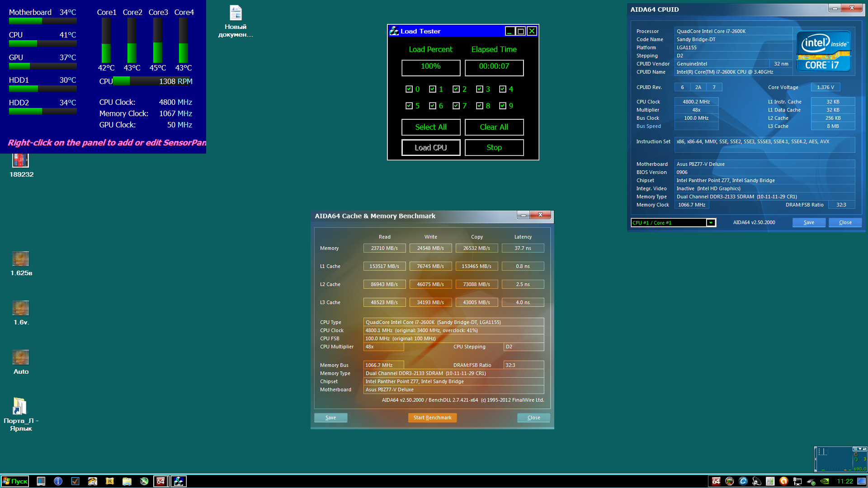The image size is (868, 488).
Task: Open the Новый документ desktop file
Action: [x=236, y=21]
